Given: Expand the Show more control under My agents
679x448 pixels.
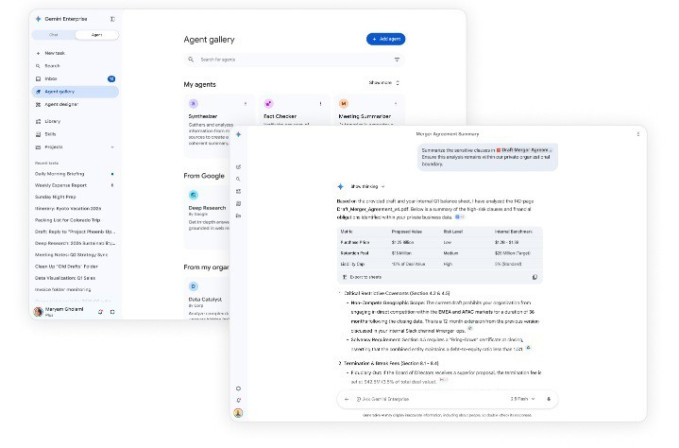Looking at the screenshot, I should point(384,83).
